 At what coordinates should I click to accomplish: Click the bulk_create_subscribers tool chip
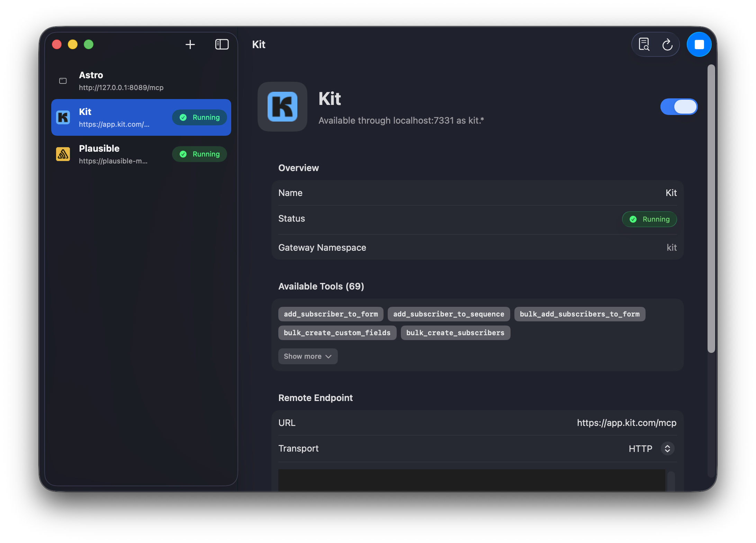click(456, 333)
